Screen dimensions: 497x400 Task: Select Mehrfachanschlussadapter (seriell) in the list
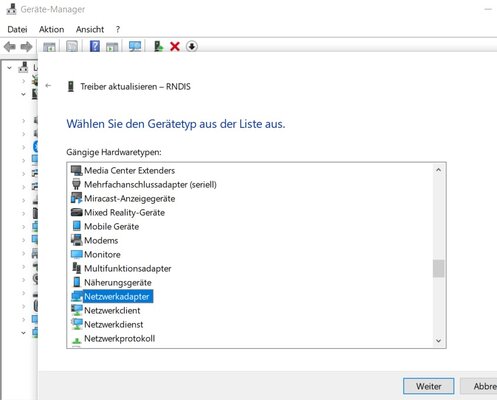[150, 184]
